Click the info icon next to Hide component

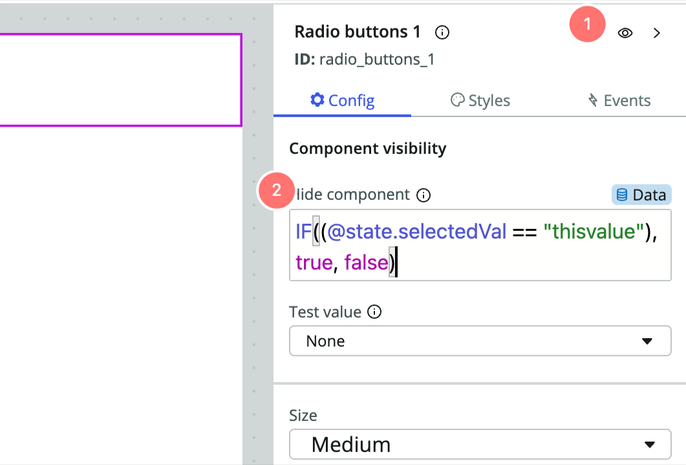point(423,195)
